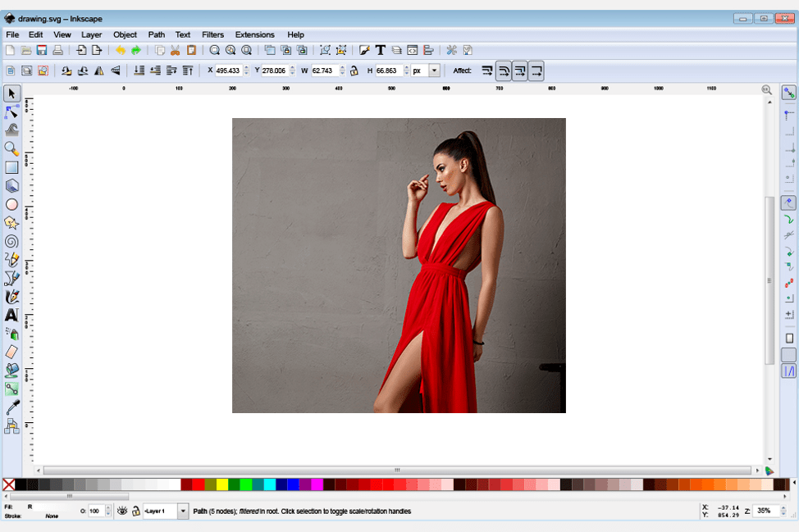Select the Node editing tool
Image resolution: width=799 pixels, height=532 pixels.
(11, 111)
